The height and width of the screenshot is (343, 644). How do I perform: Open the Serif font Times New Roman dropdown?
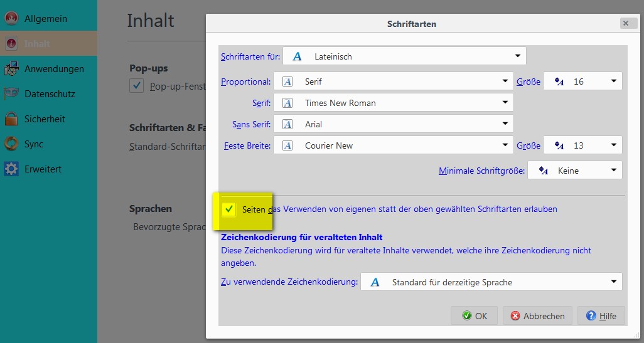tap(394, 103)
